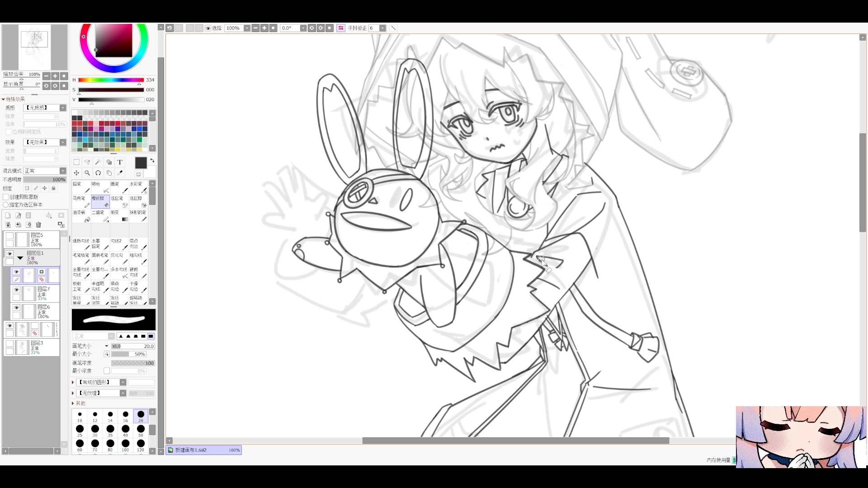The height and width of the screenshot is (488, 868).
Task: Hide the 图层组1 layer group
Action: click(x=9, y=254)
